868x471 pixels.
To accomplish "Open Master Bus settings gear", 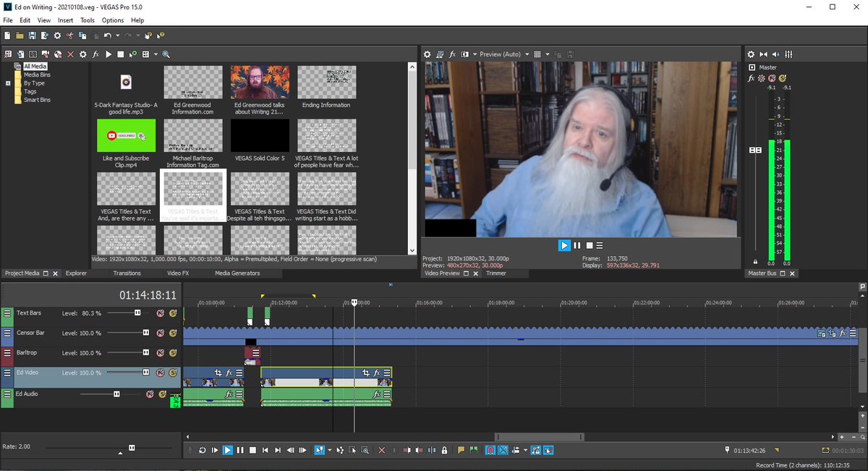I will 751,54.
